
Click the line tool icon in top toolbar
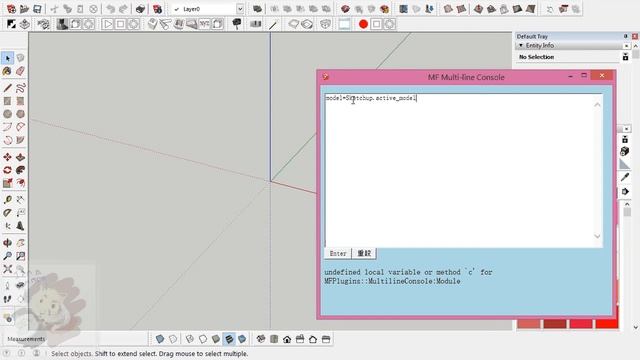coord(273,24)
